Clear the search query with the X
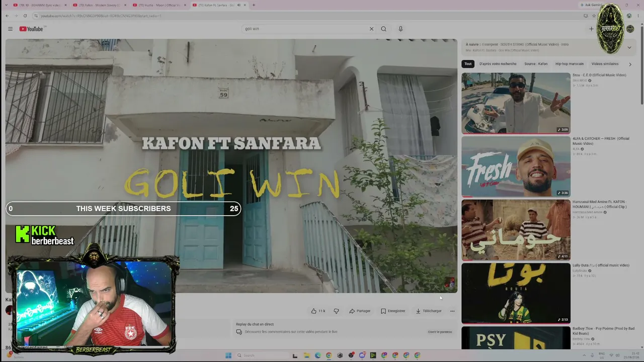 [371, 29]
